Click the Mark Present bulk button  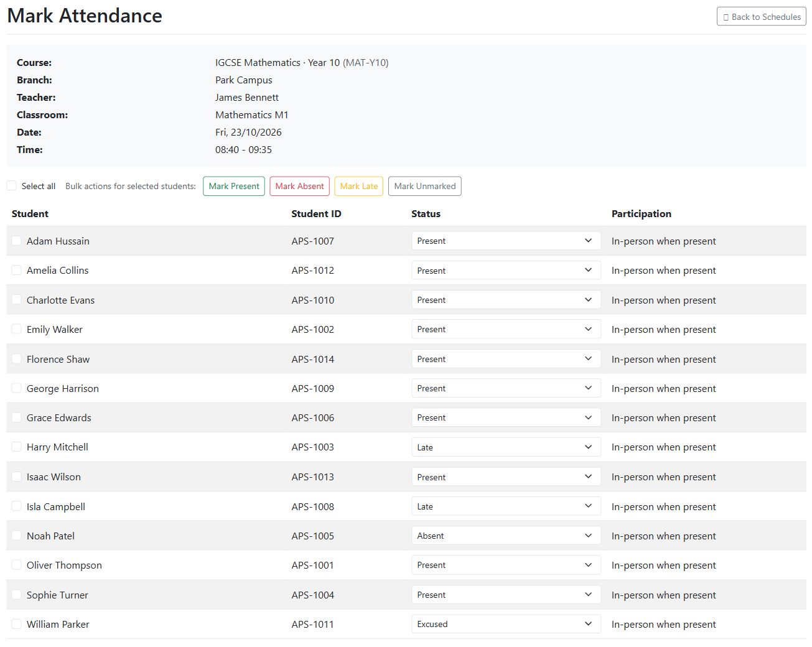(234, 186)
